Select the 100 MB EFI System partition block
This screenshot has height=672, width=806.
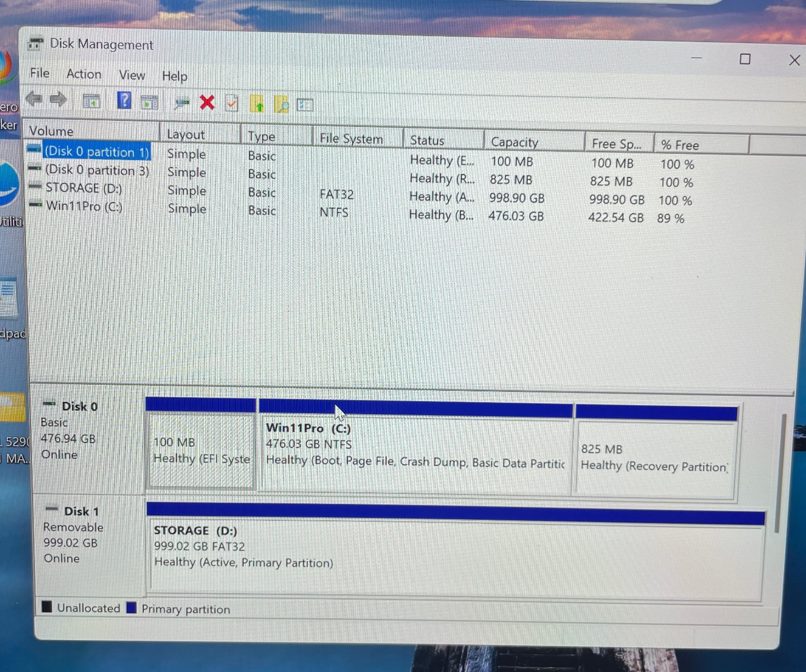(201, 444)
